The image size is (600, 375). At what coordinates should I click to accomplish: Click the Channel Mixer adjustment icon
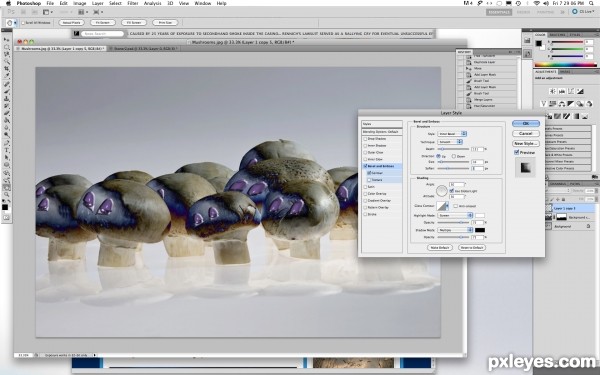(x=589, y=104)
